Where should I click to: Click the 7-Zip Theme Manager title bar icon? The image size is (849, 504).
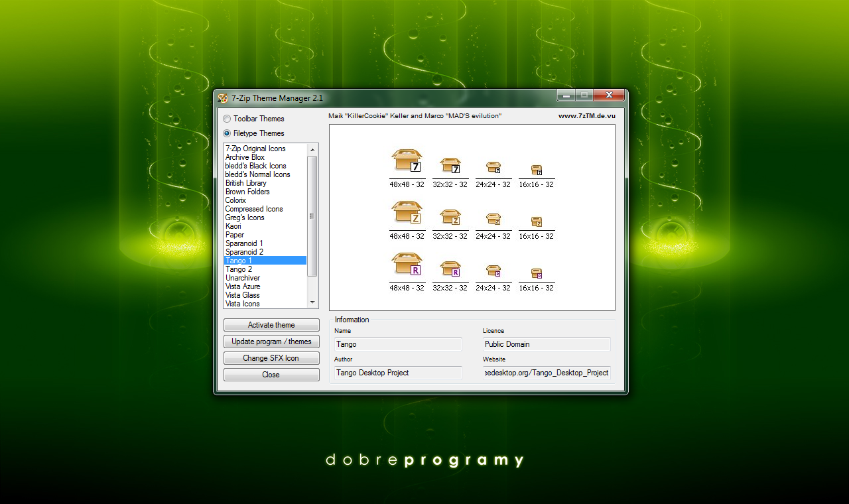[223, 97]
